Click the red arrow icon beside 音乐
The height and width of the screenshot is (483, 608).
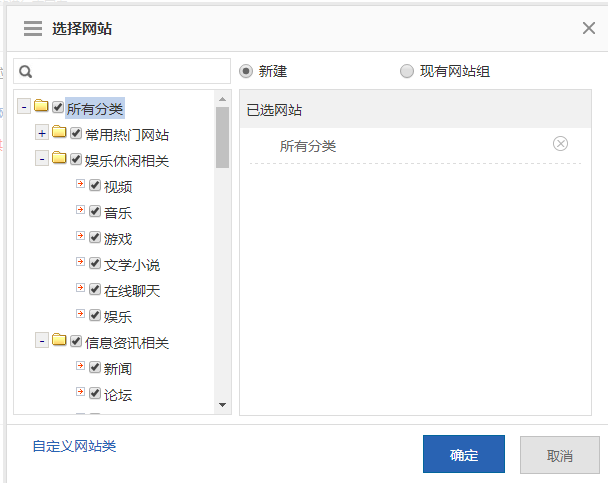point(80,210)
